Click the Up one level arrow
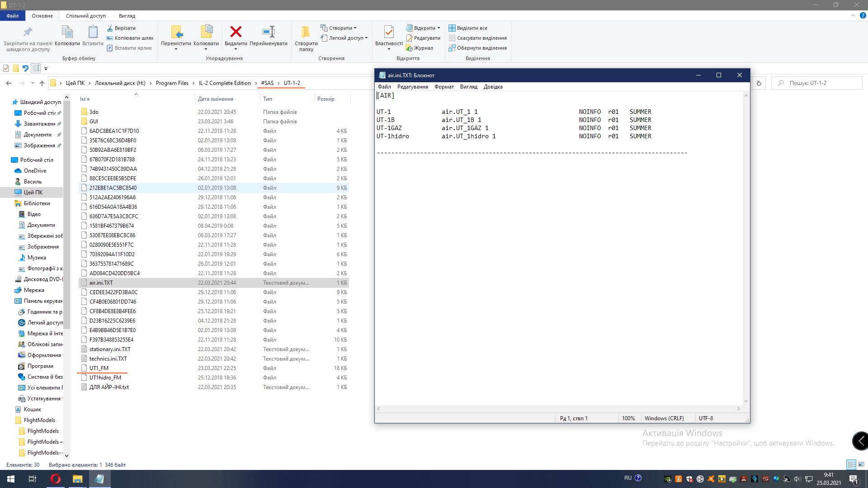 [42, 83]
